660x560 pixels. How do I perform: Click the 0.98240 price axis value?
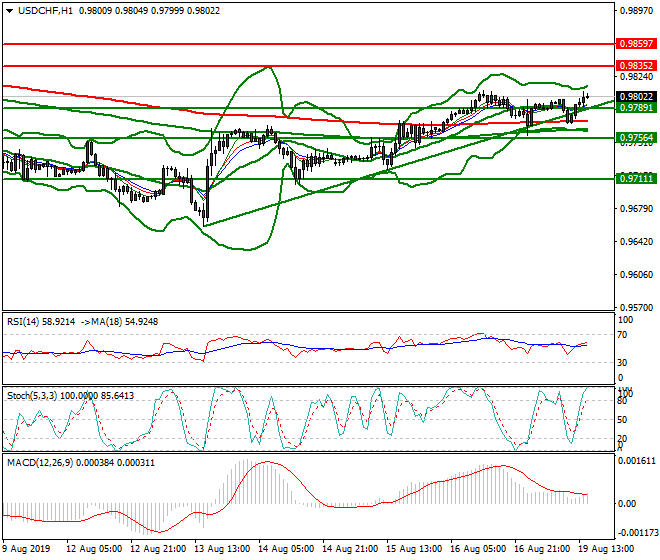click(x=636, y=77)
